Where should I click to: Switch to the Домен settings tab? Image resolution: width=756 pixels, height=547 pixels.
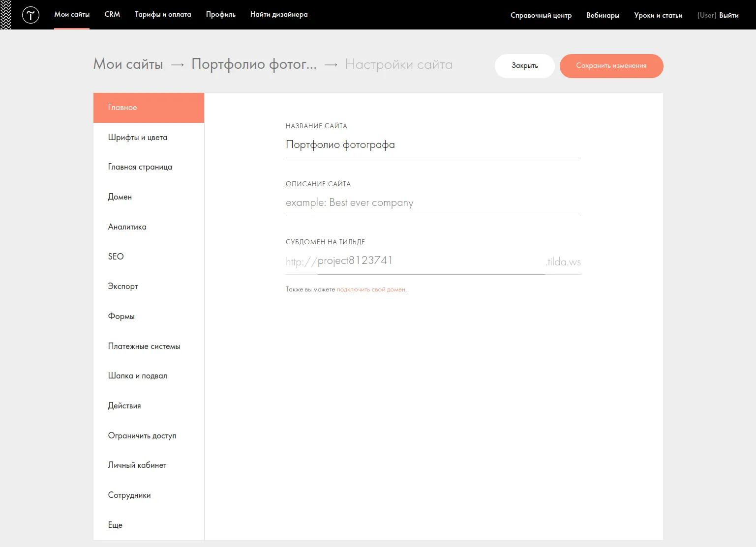point(120,197)
